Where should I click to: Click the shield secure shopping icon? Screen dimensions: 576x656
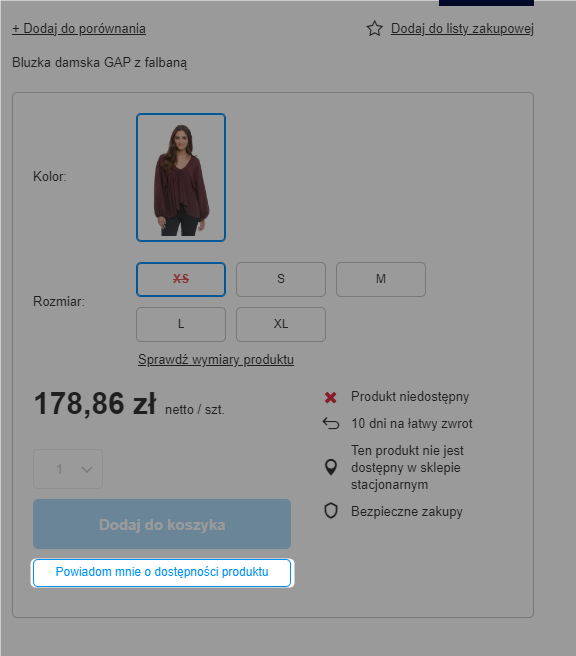coord(331,511)
